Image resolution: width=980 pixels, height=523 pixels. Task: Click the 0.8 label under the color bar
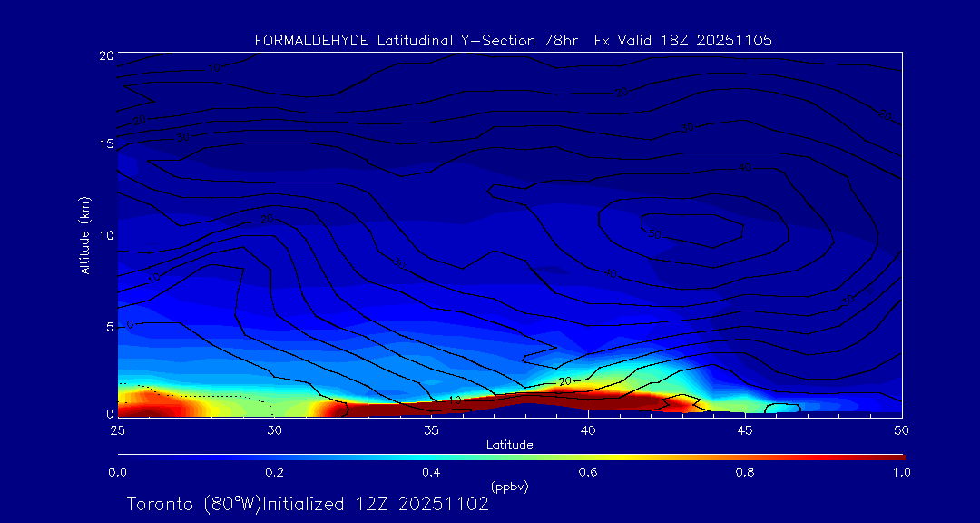(745, 472)
